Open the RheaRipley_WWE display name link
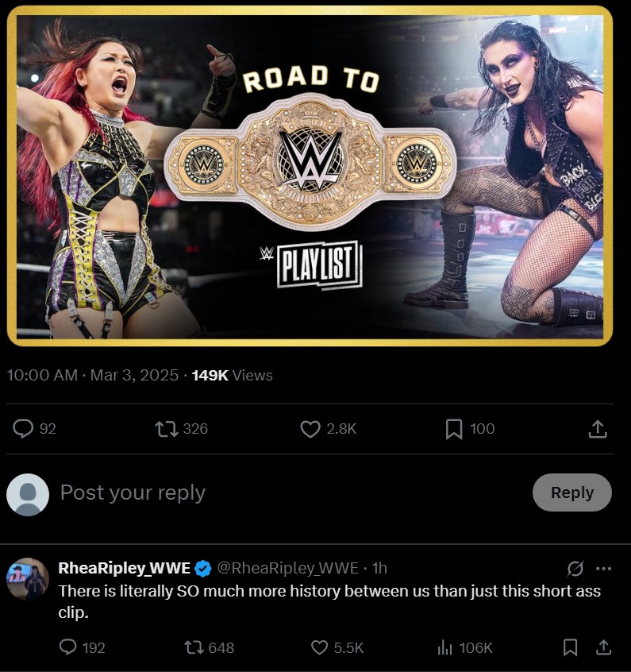 click(x=125, y=568)
